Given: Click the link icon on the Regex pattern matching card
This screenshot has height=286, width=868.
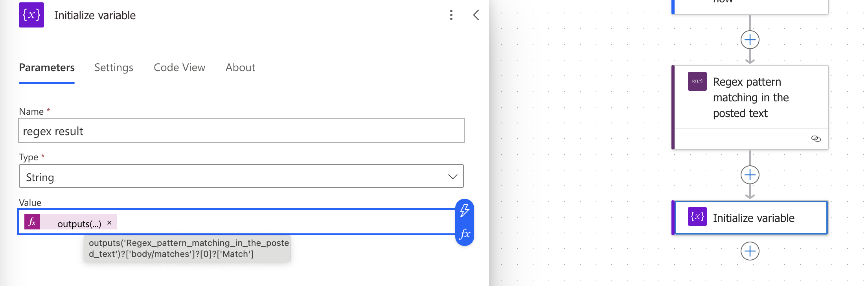Looking at the screenshot, I should click(x=816, y=139).
